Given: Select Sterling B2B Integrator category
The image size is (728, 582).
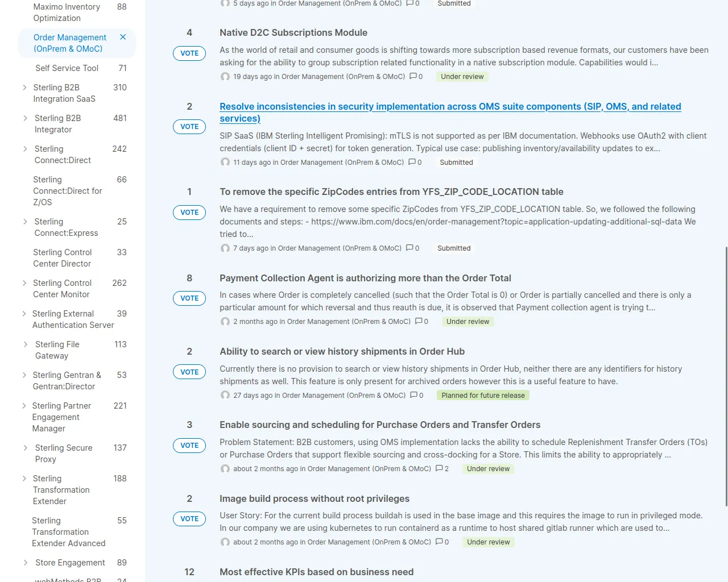Looking at the screenshot, I should (57, 124).
